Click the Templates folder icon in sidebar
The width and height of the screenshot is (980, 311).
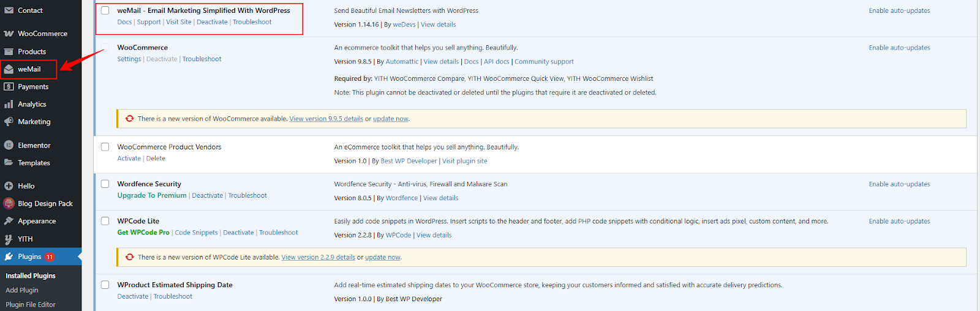click(9, 163)
